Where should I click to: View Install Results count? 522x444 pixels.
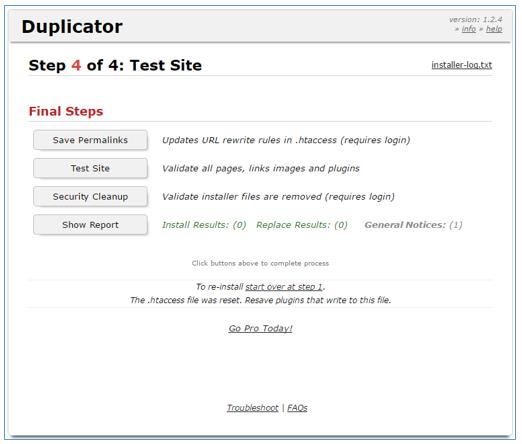pyautogui.click(x=204, y=225)
